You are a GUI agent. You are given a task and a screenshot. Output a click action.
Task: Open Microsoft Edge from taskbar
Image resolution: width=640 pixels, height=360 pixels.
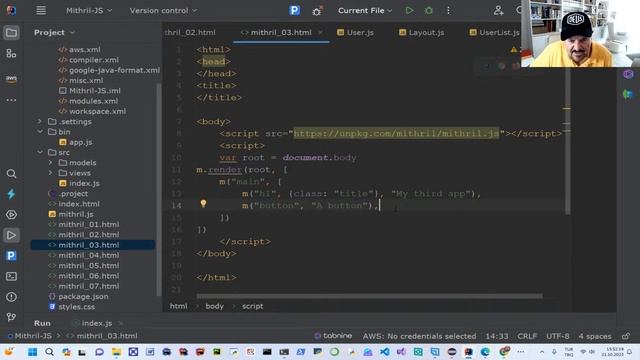pos(485,352)
